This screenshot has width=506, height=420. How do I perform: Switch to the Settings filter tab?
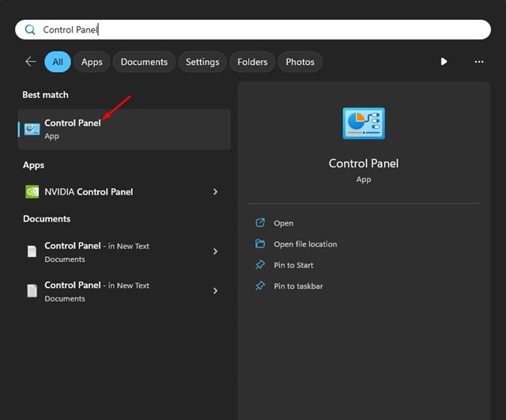click(x=202, y=62)
